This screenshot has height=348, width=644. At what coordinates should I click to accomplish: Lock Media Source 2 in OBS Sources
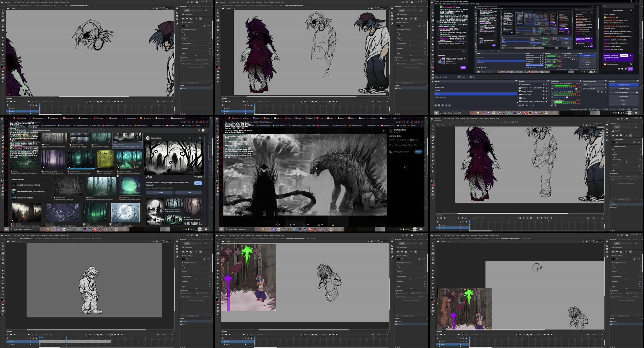tap(546, 95)
